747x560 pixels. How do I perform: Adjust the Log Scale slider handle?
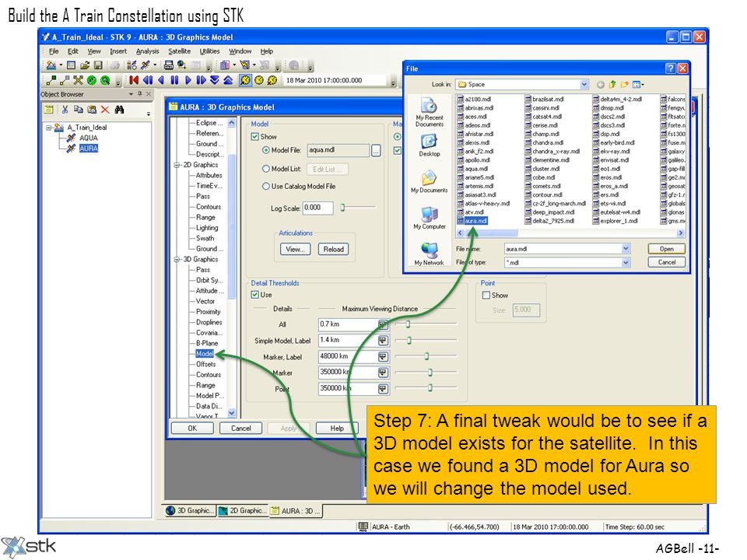(342, 207)
